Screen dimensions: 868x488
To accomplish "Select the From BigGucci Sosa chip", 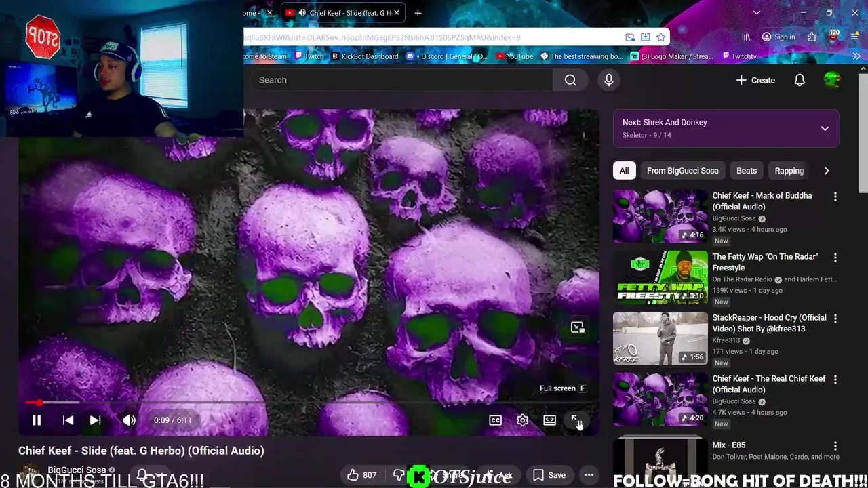I will [x=682, y=171].
